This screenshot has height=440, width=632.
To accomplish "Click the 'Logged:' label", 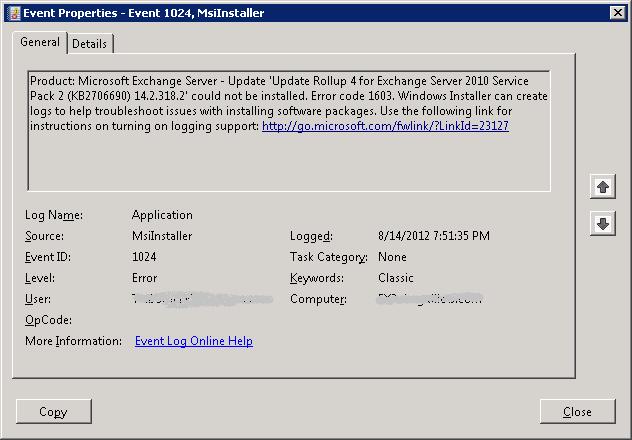I will click(x=311, y=236).
